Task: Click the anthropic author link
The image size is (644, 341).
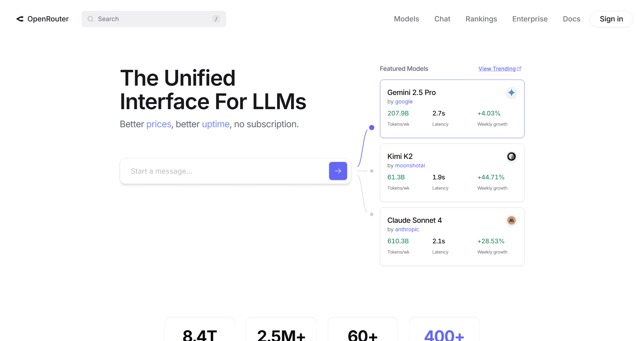Action: (407, 229)
